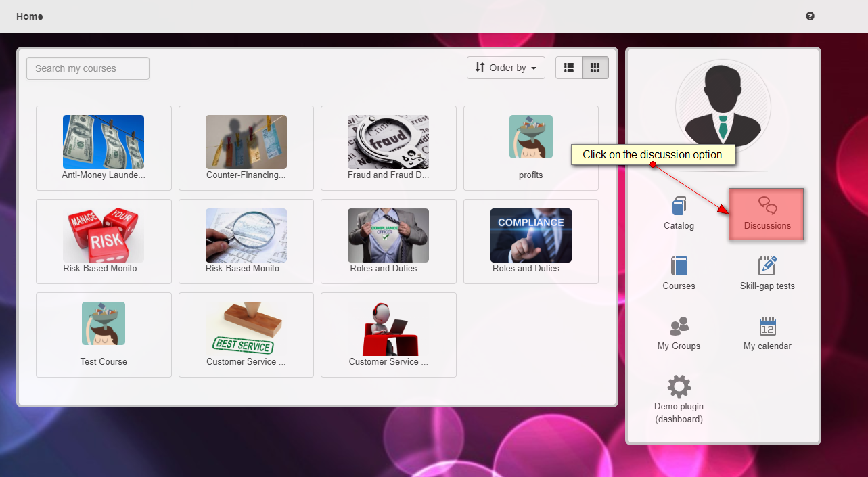The width and height of the screenshot is (868, 477).
Task: Click the Counter-Financing... course title
Action: [246, 175]
